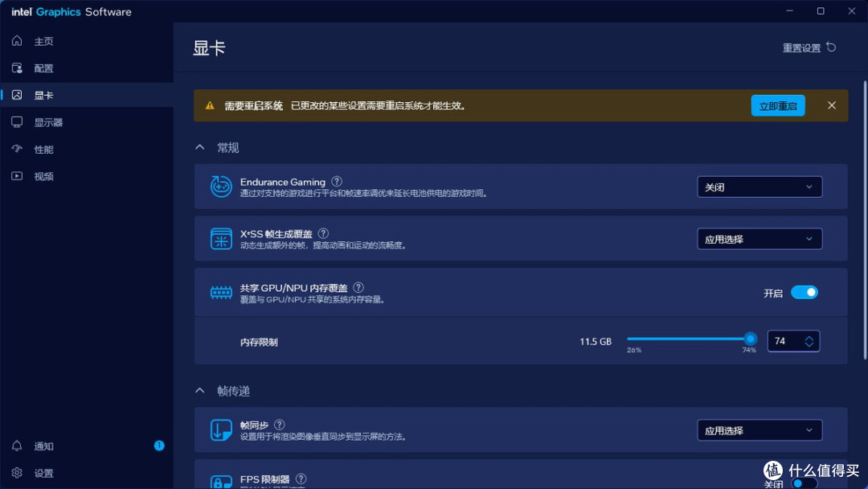Click the 需要重启系统 banner title
Image resolution: width=868 pixels, height=489 pixels.
253,105
